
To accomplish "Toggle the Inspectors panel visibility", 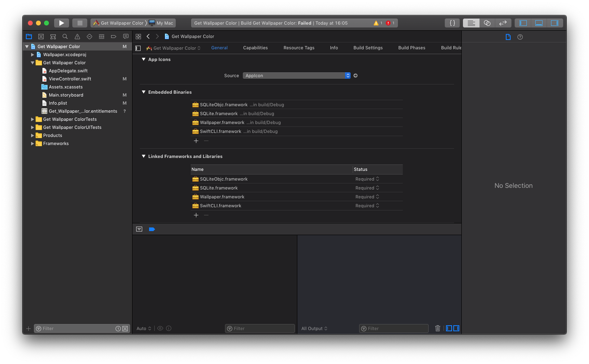I will (555, 23).
